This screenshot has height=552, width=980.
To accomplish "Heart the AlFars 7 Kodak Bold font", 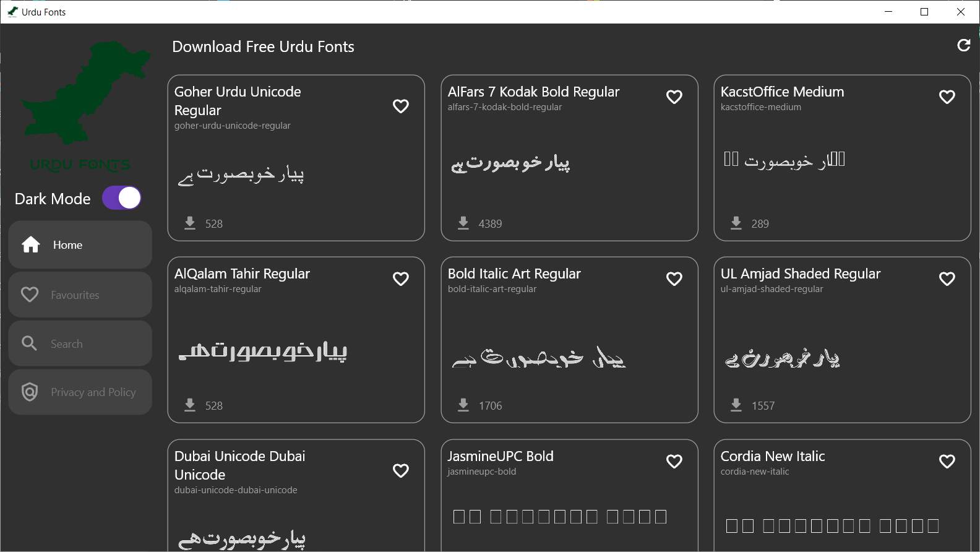I will tap(674, 97).
